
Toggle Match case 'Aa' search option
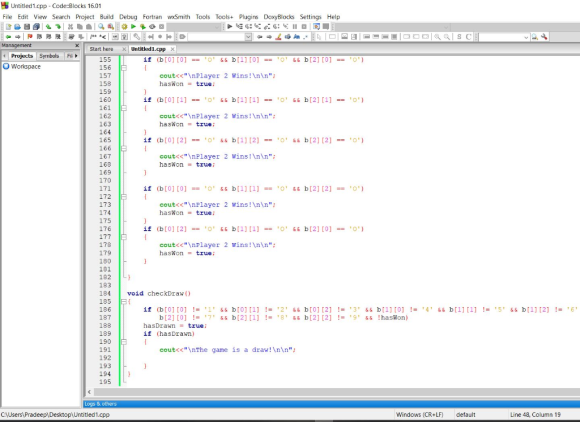click(297, 37)
